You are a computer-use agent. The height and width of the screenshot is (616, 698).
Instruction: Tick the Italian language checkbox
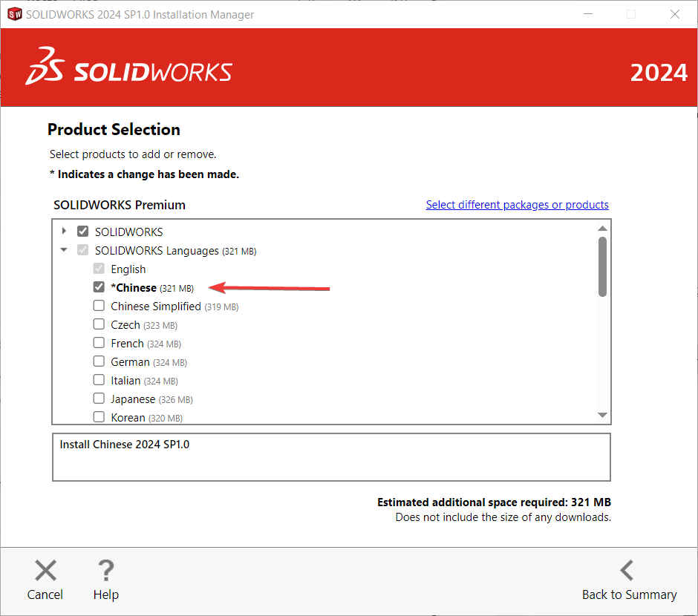click(99, 380)
